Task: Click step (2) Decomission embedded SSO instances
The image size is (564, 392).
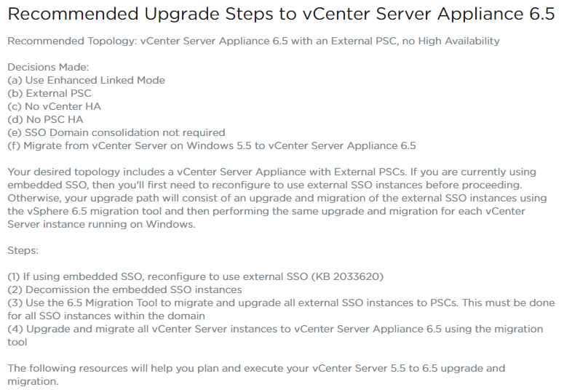Action: (x=124, y=289)
